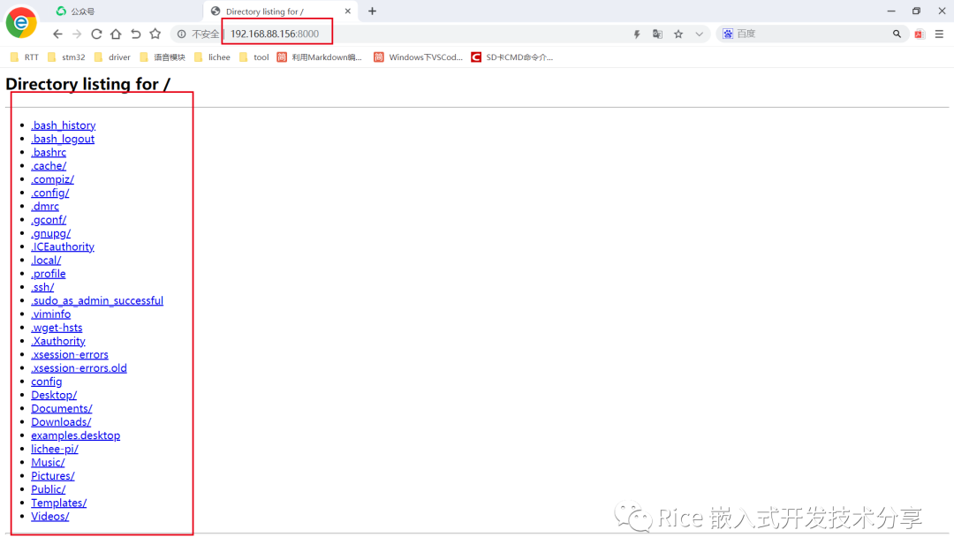Go back with the back arrow
The image size is (954, 560).
click(x=57, y=34)
